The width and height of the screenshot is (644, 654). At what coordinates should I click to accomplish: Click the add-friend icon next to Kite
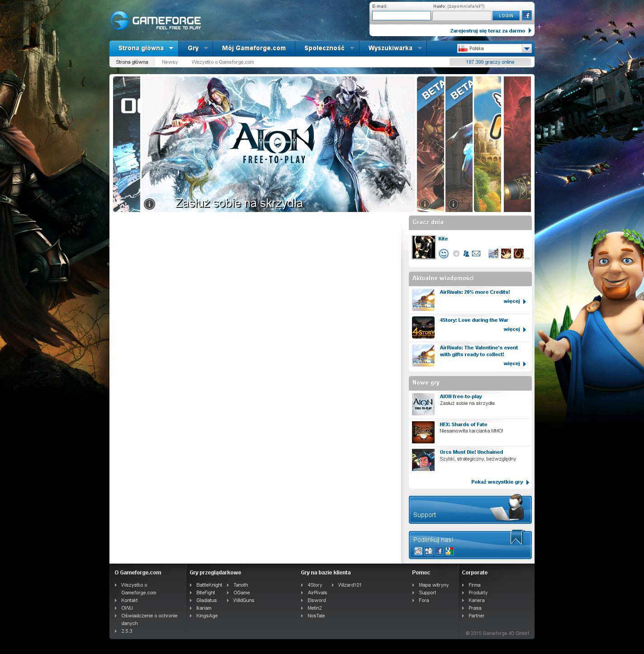pyautogui.click(x=466, y=254)
